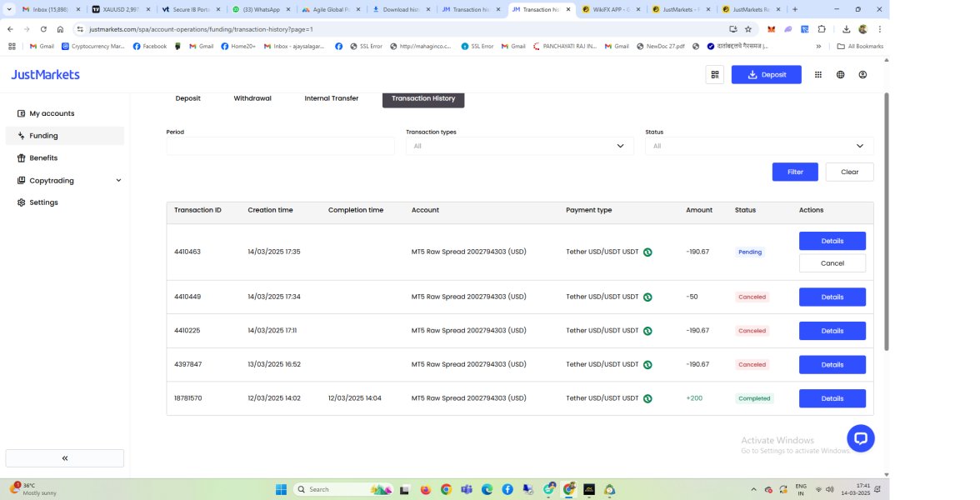Image resolution: width=980 pixels, height=500 pixels.
Task: Go to My accounts in sidebar
Action: (x=52, y=113)
